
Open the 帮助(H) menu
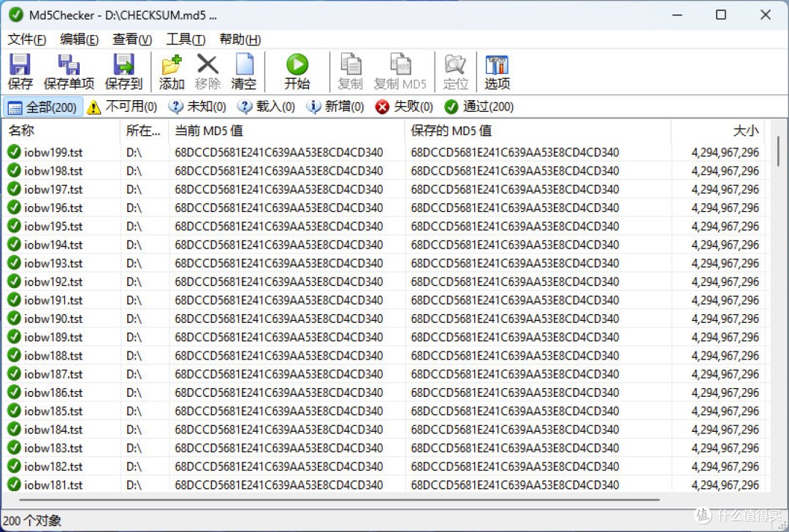(240, 39)
